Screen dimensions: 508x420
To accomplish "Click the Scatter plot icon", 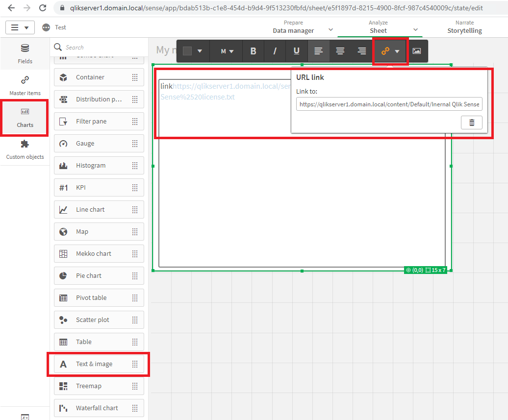I will (63, 320).
